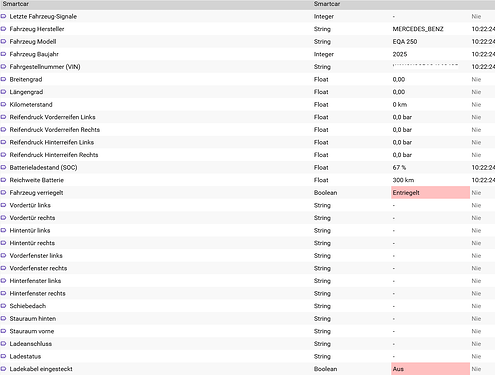Click the 0,00 value for Breitengrad

tap(399, 79)
